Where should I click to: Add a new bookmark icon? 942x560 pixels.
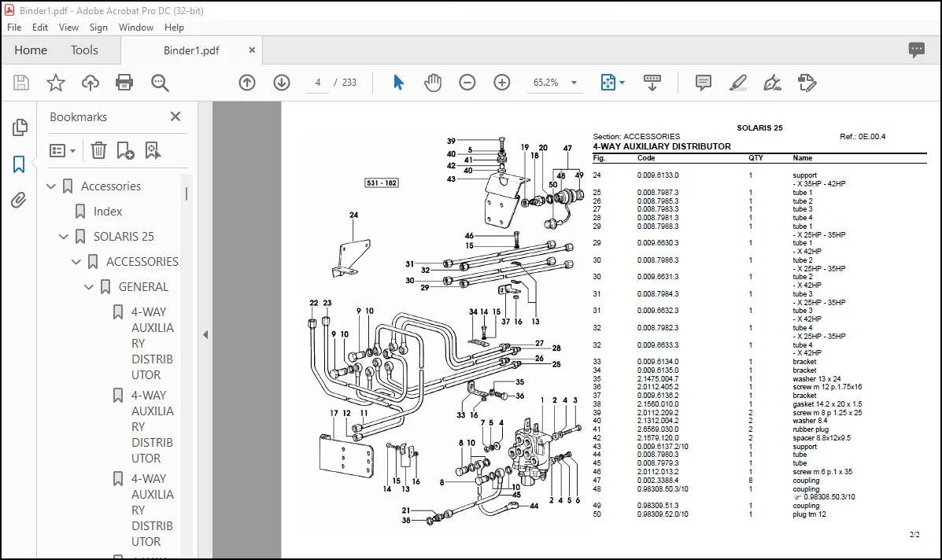(x=125, y=151)
